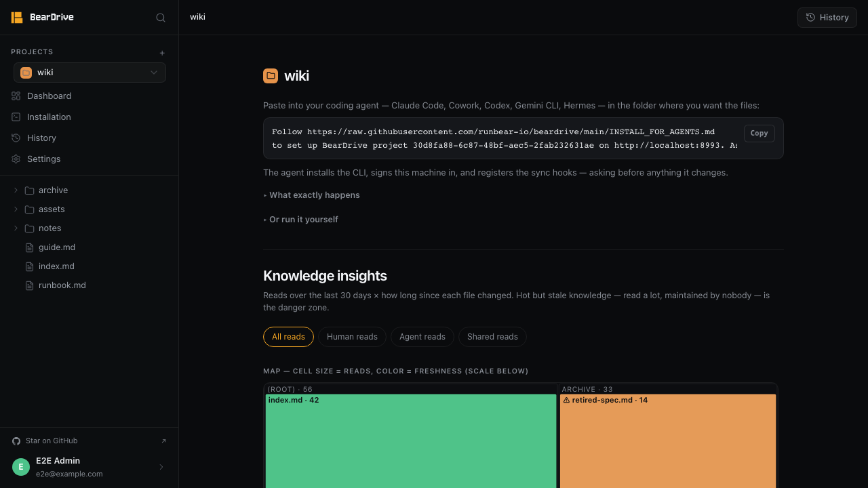Switch to Human reads filter
868x488 pixels.
pyautogui.click(x=352, y=337)
